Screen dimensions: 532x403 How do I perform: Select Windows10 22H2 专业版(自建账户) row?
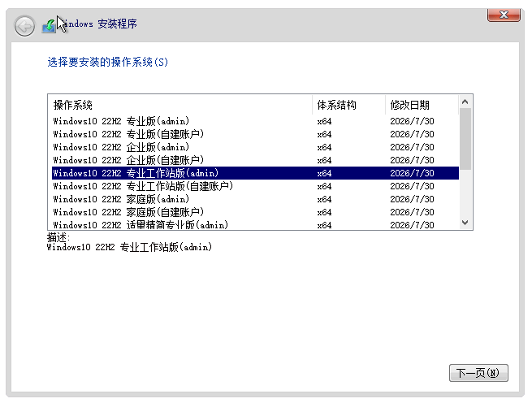pyautogui.click(x=255, y=134)
